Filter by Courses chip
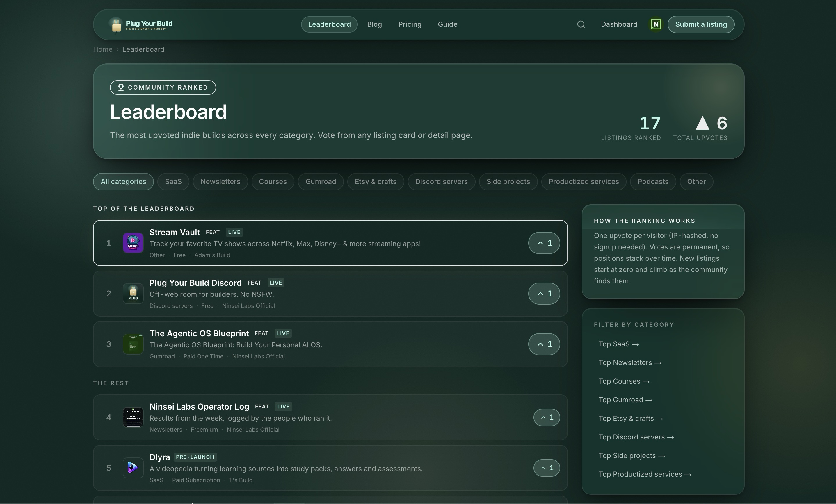 (x=273, y=182)
